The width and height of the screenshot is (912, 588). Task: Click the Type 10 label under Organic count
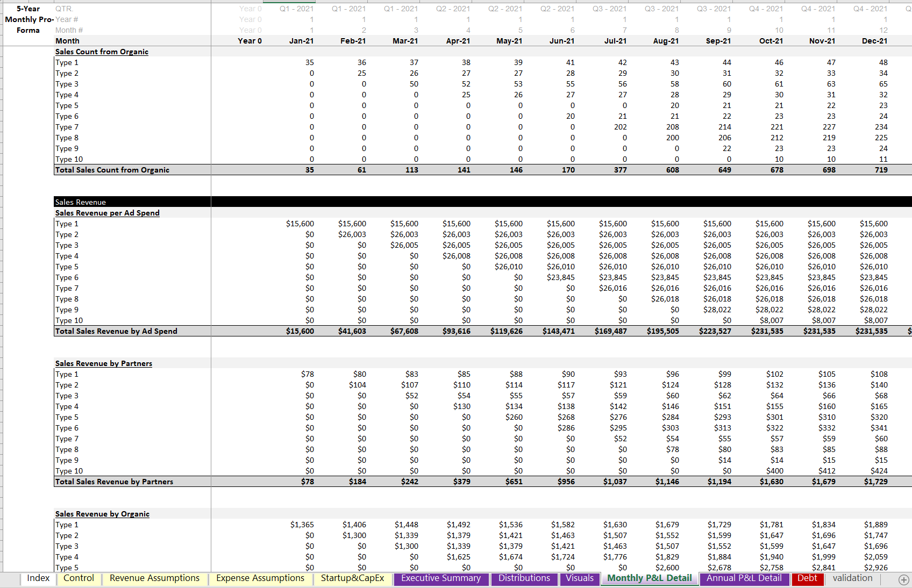pos(69,159)
